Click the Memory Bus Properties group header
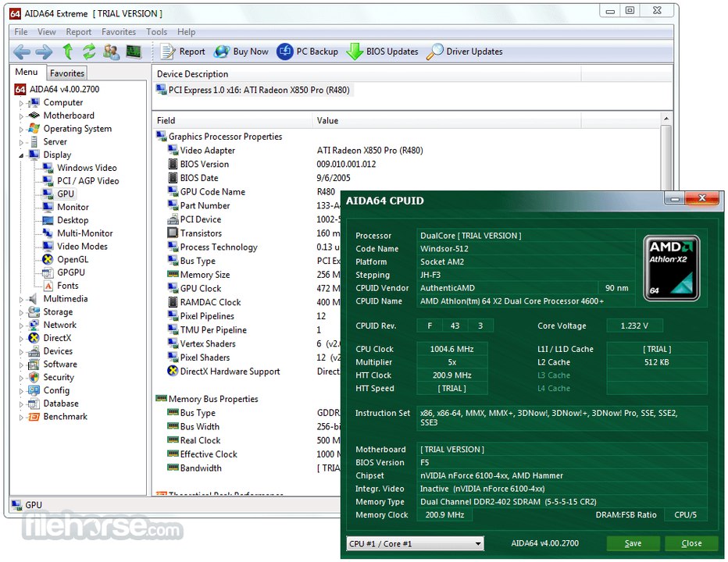This screenshot has height=562, width=728. [207, 399]
